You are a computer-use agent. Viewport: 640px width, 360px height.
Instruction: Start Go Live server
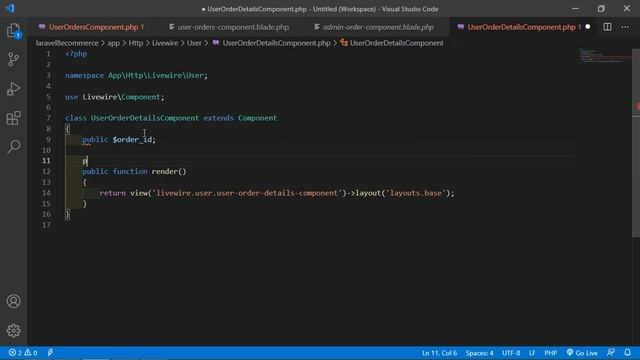(582, 353)
